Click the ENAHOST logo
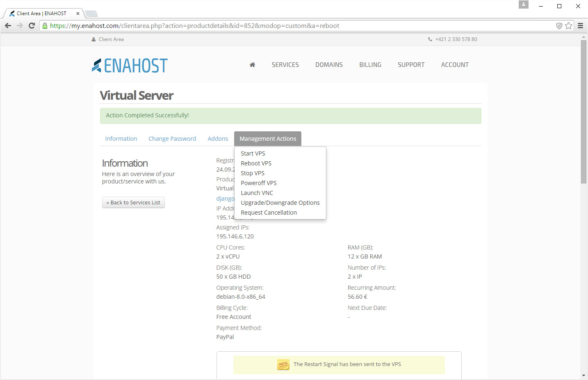588x380 pixels. coord(130,66)
